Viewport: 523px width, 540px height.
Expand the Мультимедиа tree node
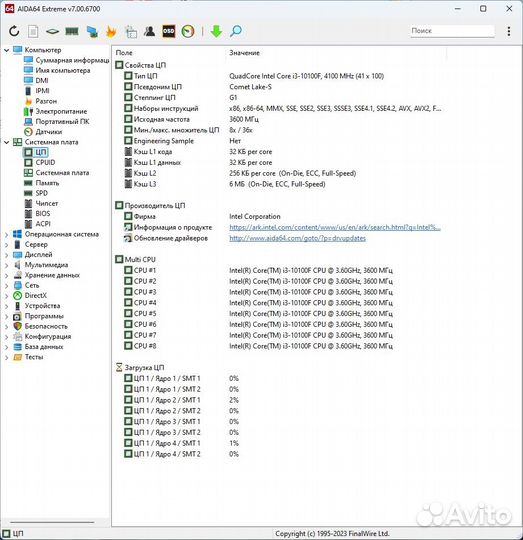click(x=6, y=265)
